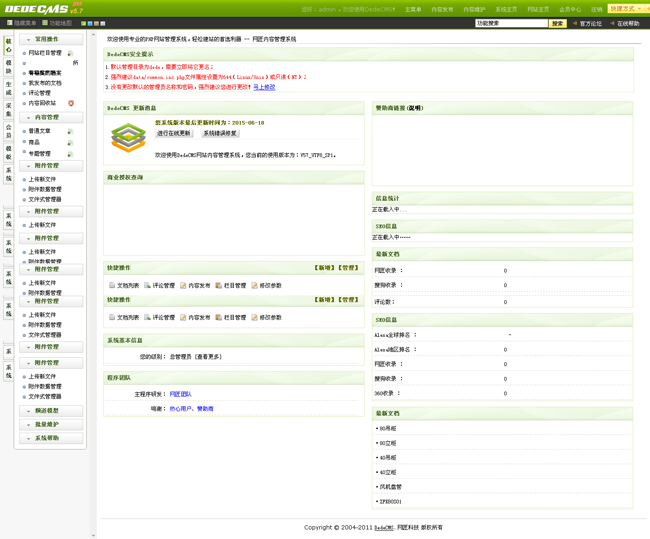This screenshot has height=539, width=650.
Task: Expand the 频道模型 sidebar section
Action: coord(51,410)
